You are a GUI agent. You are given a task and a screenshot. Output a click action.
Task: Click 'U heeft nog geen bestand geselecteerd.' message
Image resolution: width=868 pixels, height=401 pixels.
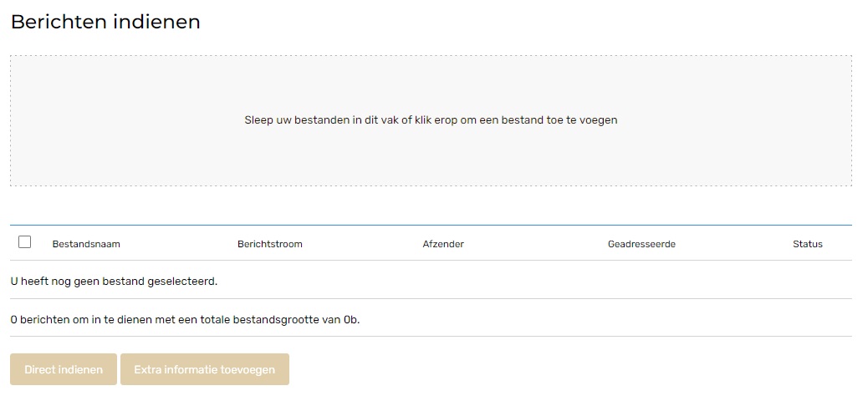(114, 282)
